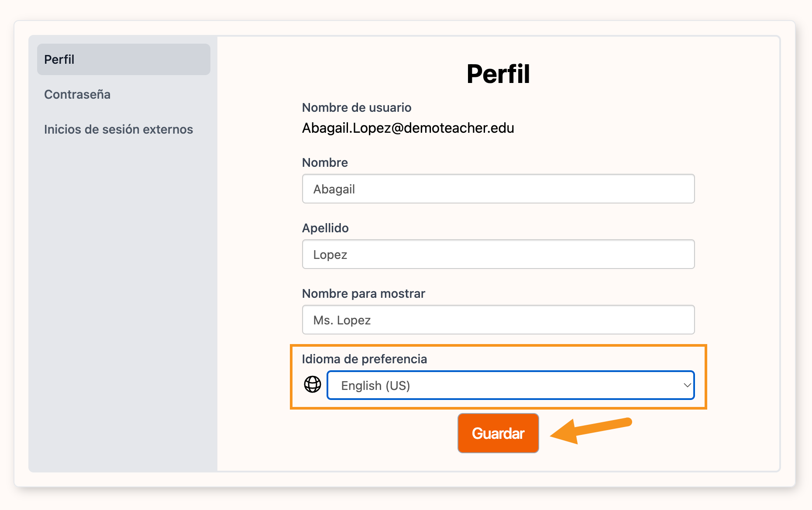Expand the language dropdown chevron arrow
Screen dimensions: 812x510
(x=687, y=385)
